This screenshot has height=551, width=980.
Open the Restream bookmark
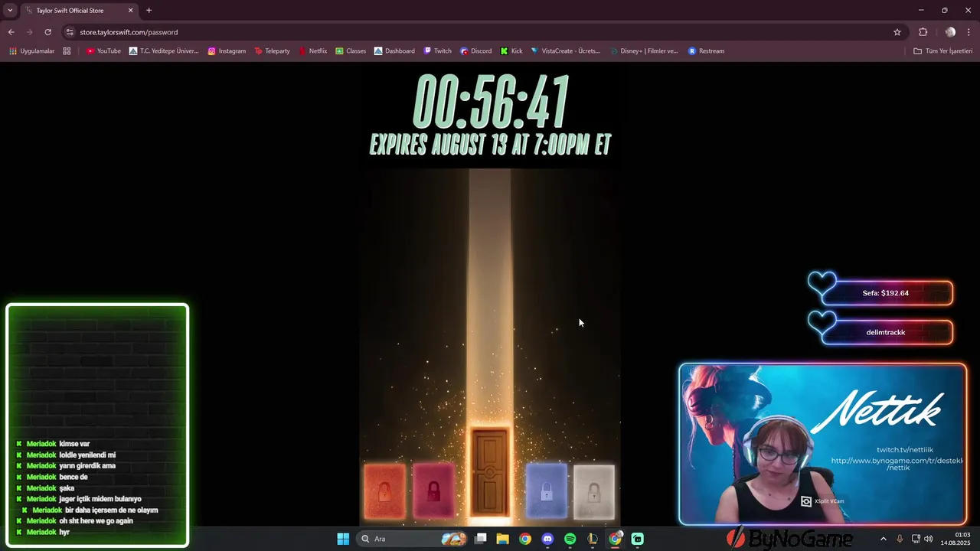[706, 51]
